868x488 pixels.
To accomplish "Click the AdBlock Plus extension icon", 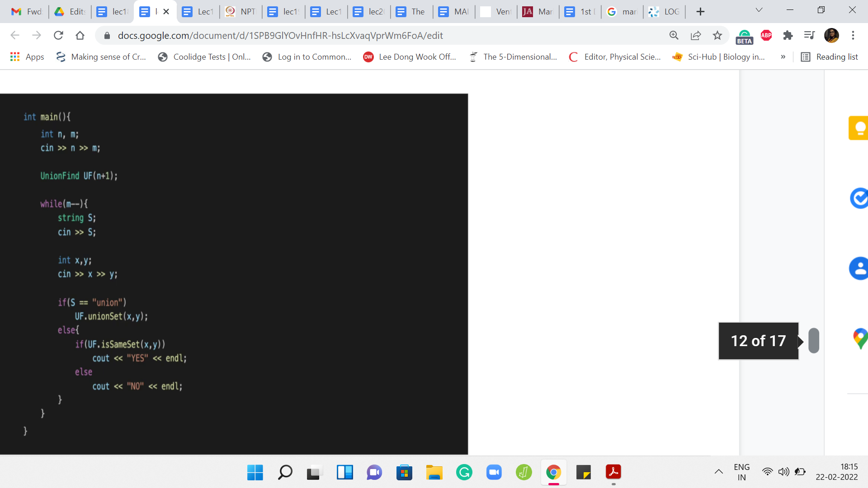I will 766,35.
